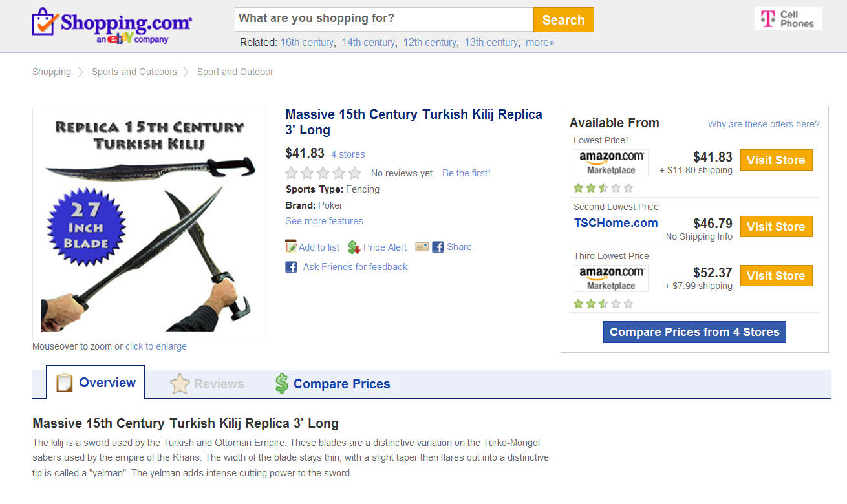Open the T-Mobile Cell Phones ad

tap(788, 19)
